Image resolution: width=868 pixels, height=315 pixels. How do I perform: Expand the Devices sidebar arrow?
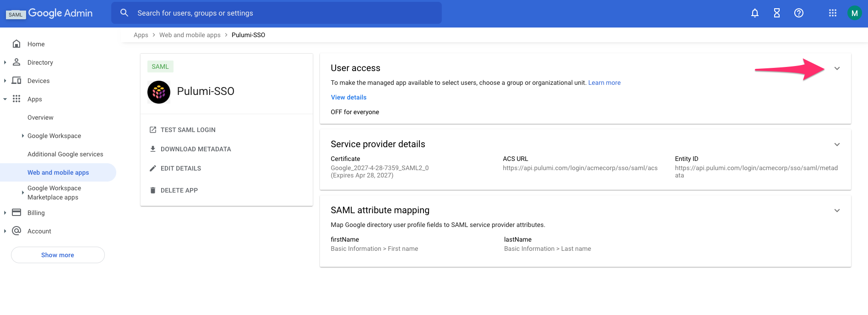[5, 81]
